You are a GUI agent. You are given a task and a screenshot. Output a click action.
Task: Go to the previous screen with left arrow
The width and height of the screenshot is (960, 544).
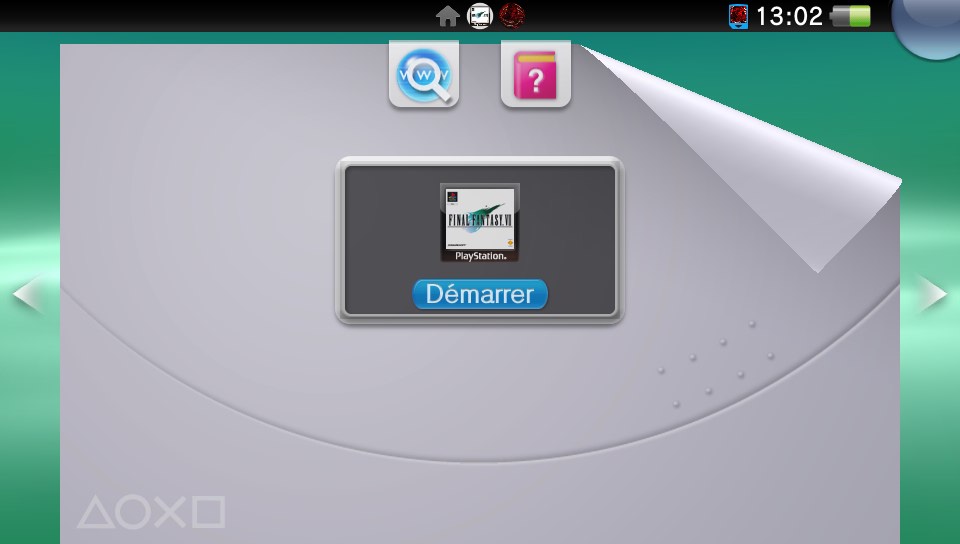tap(28, 294)
